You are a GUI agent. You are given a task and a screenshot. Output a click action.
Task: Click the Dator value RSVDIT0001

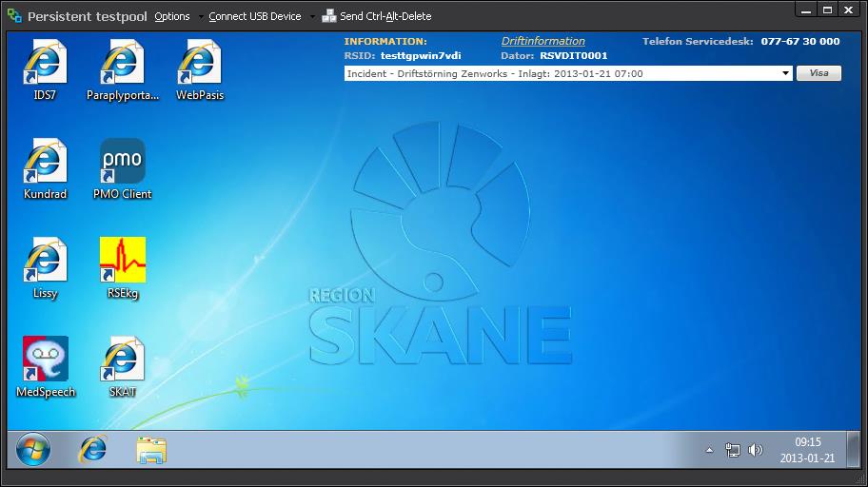click(574, 56)
